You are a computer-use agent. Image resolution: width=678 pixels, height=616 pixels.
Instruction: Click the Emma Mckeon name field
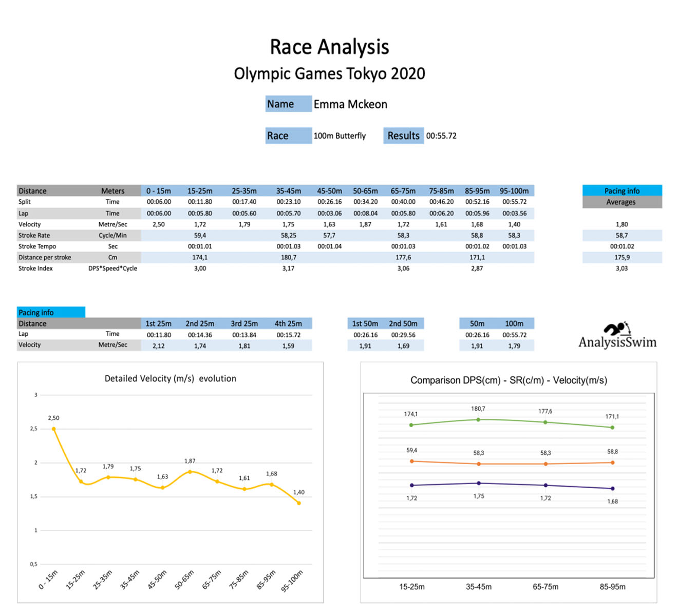(x=350, y=104)
